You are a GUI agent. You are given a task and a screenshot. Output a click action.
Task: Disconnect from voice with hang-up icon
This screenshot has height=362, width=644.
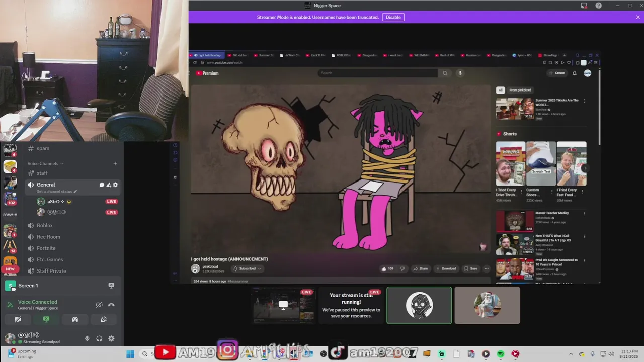pos(111,305)
